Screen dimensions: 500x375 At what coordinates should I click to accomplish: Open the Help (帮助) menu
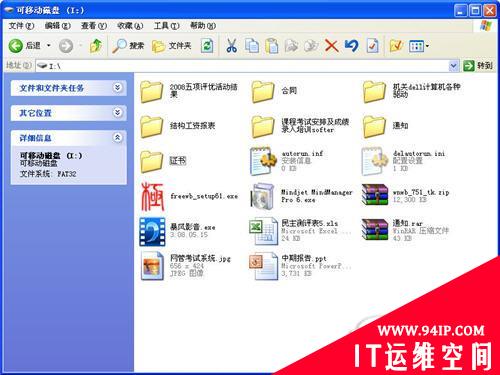pyautogui.click(x=203, y=26)
